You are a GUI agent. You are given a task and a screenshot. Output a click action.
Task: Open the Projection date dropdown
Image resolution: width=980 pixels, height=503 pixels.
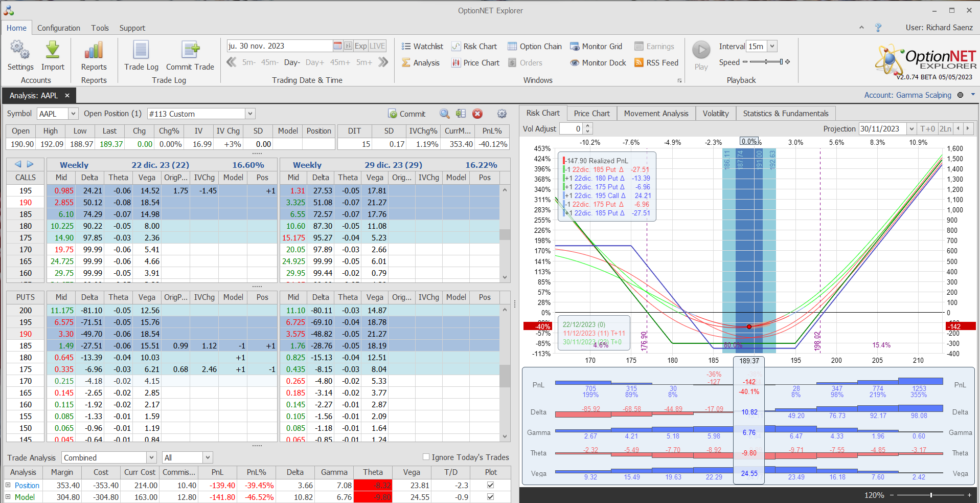point(911,129)
